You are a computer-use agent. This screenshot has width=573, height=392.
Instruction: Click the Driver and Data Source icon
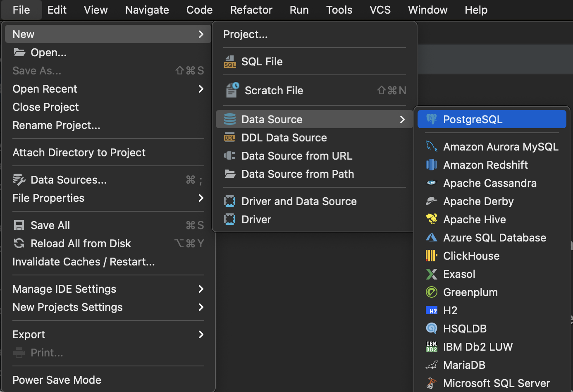tap(229, 201)
